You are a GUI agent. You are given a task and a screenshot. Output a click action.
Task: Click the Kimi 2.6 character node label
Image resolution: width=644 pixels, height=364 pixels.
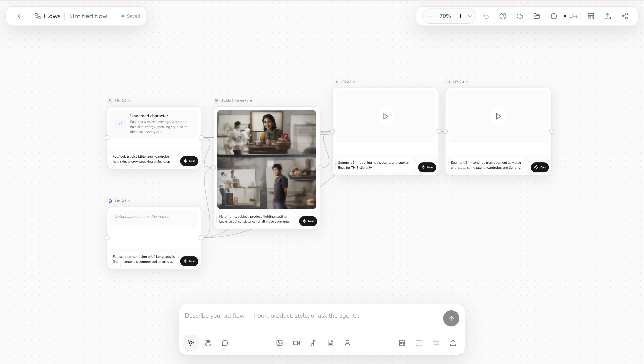121,100
